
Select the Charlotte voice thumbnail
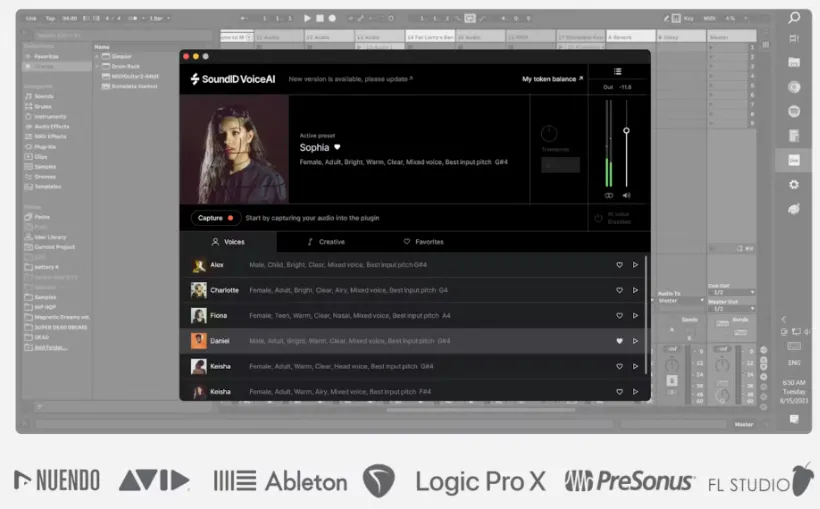click(x=199, y=290)
